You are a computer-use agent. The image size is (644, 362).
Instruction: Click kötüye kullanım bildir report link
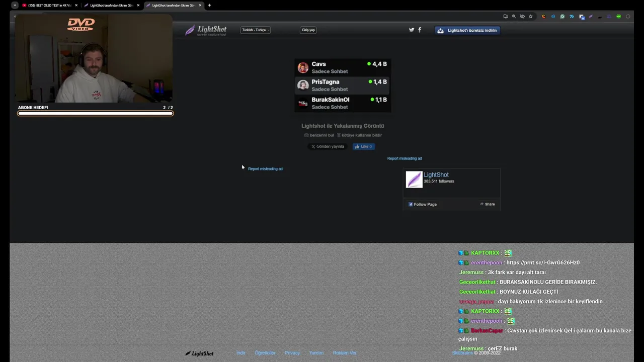point(359,135)
